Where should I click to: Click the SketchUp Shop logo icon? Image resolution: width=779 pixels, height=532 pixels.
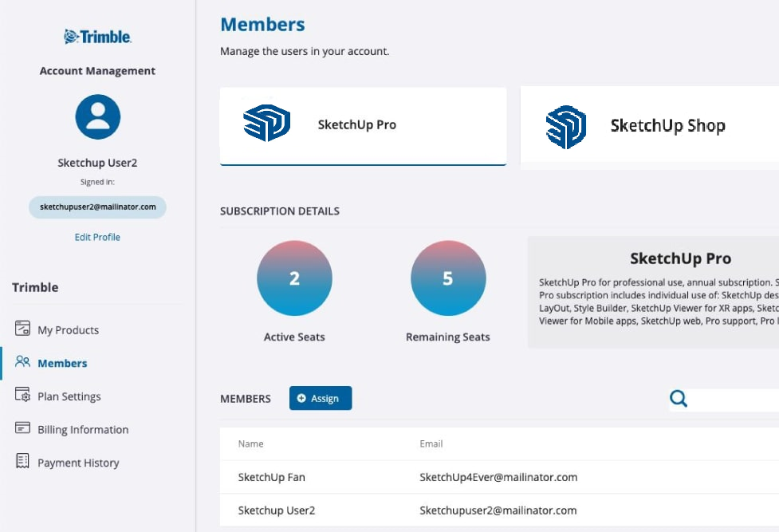click(566, 127)
